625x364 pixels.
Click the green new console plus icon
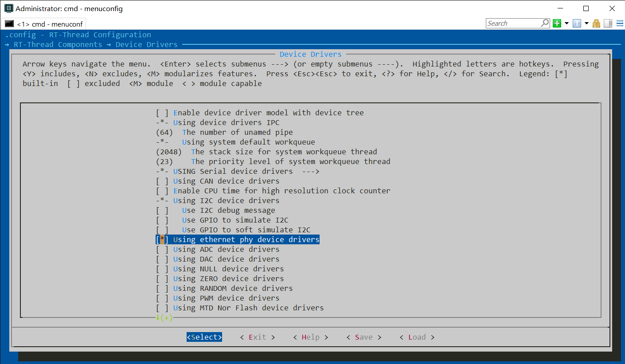coord(557,23)
